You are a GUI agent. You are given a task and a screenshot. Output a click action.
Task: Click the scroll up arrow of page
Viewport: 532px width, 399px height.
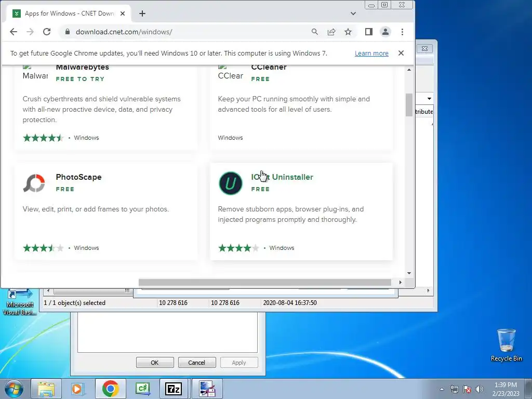[409, 70]
